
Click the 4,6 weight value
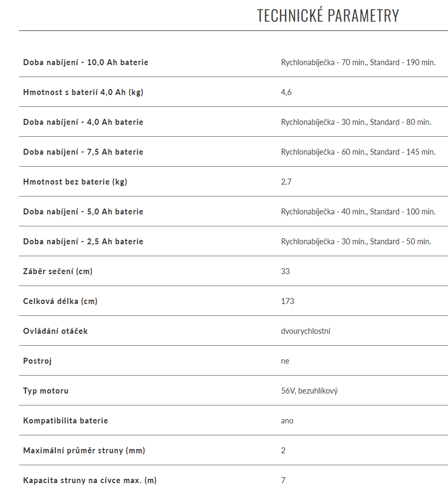tap(286, 92)
